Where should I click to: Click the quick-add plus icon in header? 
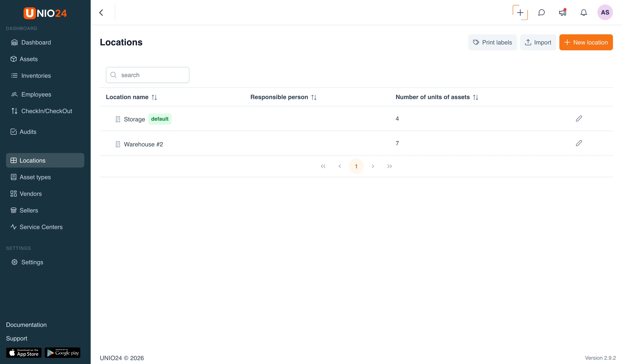tap(520, 12)
